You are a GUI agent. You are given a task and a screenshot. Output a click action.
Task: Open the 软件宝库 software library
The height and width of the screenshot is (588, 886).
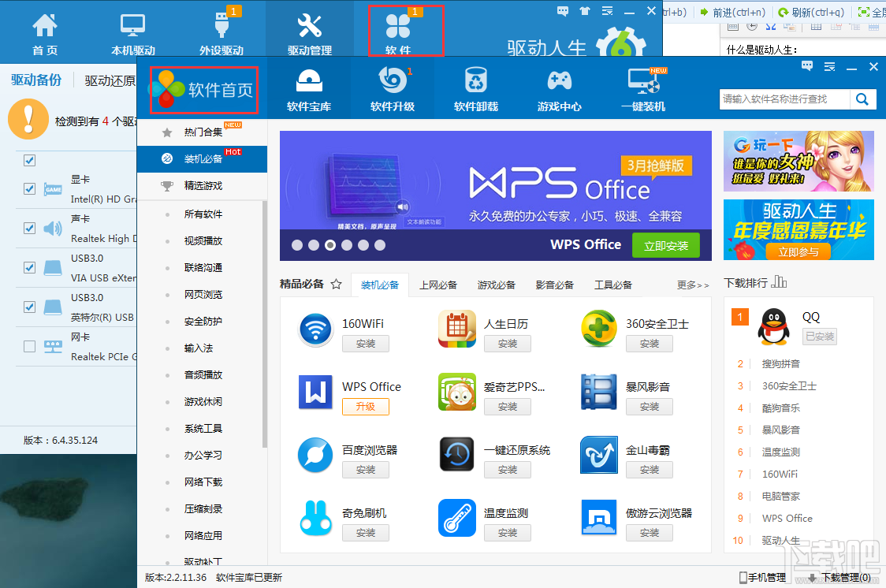(309, 90)
